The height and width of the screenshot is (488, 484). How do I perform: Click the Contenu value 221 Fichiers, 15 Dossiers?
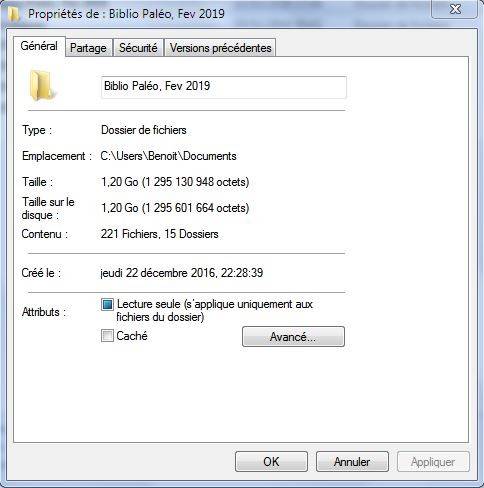tap(160, 234)
